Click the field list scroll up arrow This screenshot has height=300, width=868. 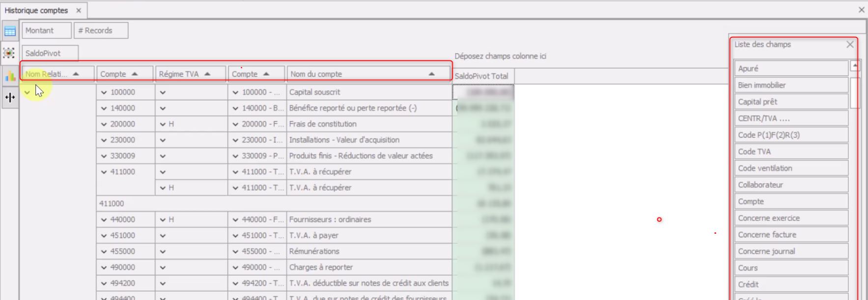[855, 66]
